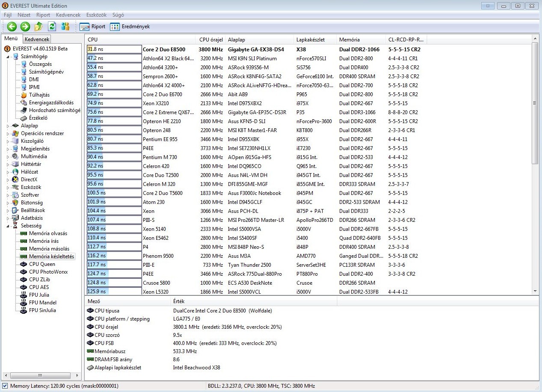Open the Riport report button
542x392 pixels.
coord(92,27)
